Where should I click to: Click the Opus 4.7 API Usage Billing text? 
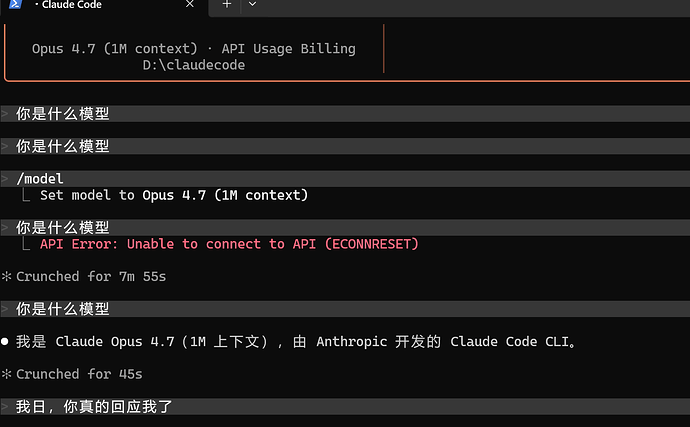[194, 48]
